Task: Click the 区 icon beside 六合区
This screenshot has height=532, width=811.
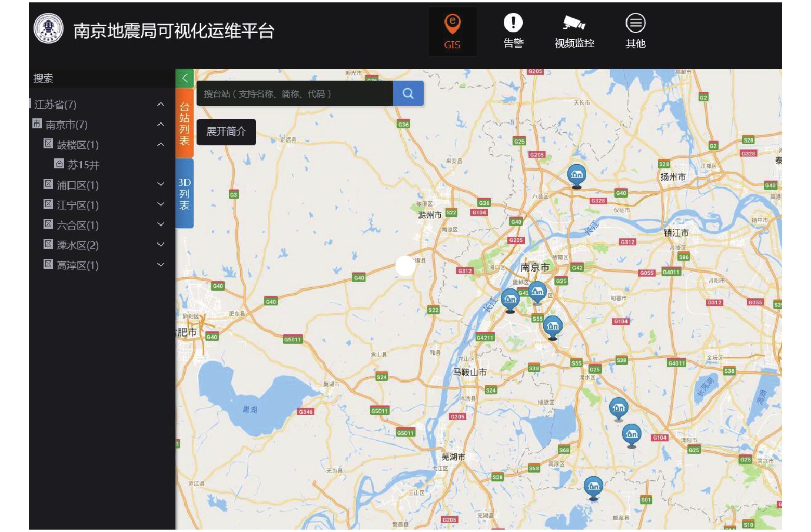Action: 48,224
